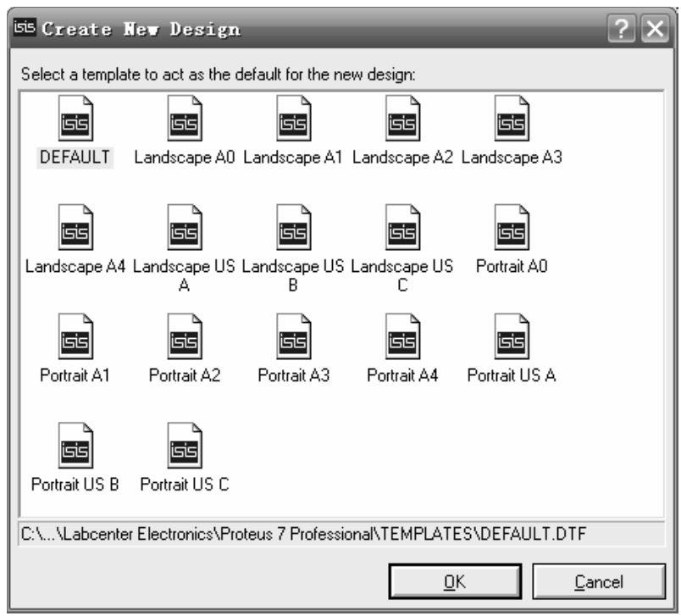Confirm with the OK button
Image resolution: width=681 pixels, height=616 pixels.
click(x=455, y=581)
